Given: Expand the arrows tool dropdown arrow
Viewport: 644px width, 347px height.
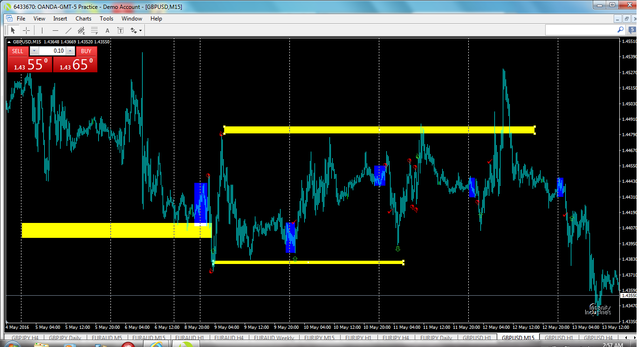Looking at the screenshot, I should tap(140, 31).
